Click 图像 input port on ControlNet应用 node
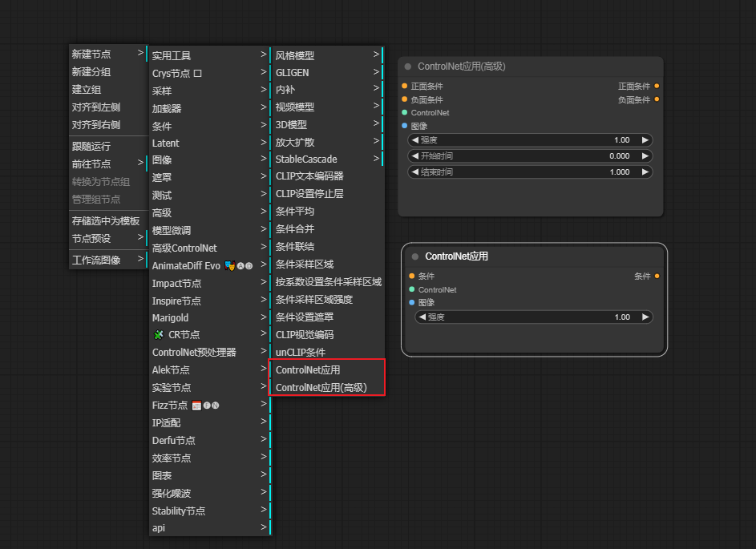The image size is (756, 549). tap(412, 302)
